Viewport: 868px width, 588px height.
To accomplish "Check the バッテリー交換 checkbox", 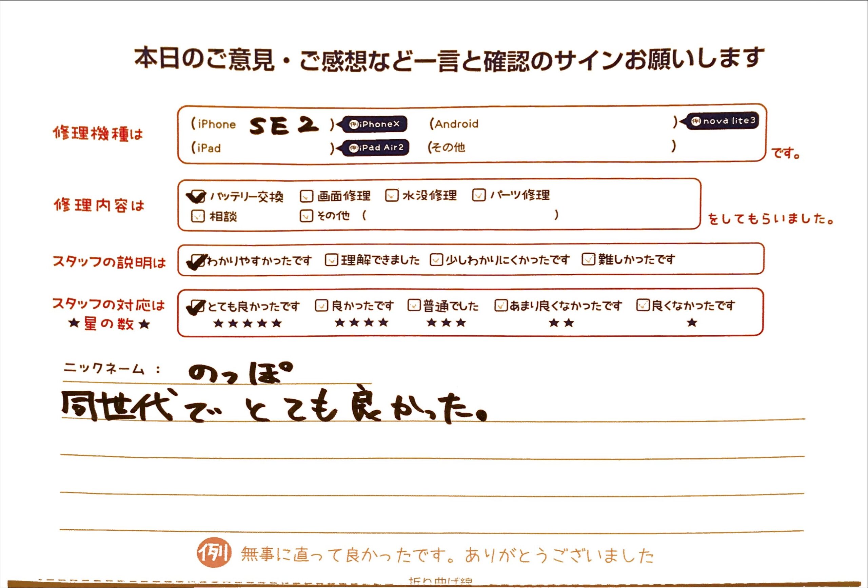I will 197,196.
